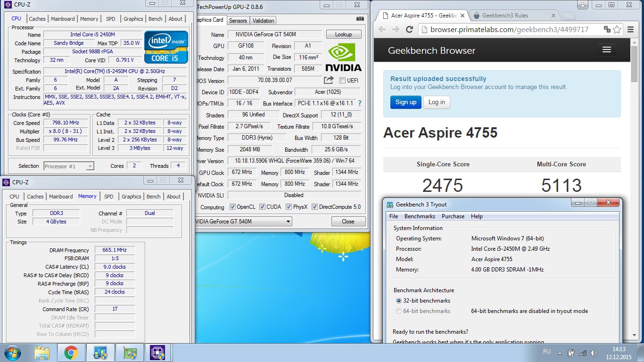Open the File menu in Geekbench 3
644x362 pixels.
pyautogui.click(x=394, y=216)
